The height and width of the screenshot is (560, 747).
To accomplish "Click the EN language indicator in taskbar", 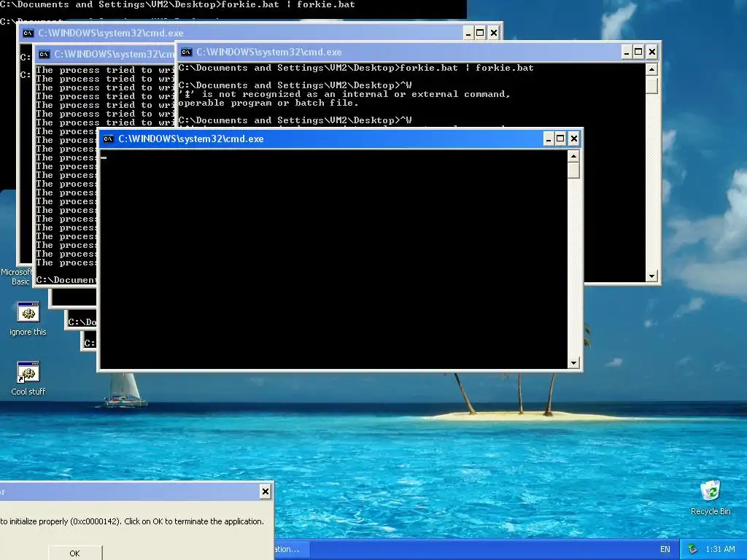I will 665,549.
